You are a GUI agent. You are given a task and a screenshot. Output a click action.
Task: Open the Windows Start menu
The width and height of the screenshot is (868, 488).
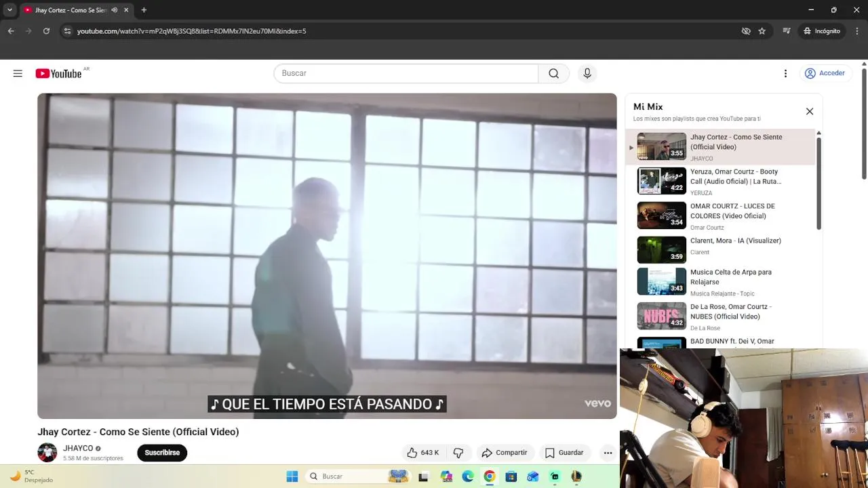(292, 476)
